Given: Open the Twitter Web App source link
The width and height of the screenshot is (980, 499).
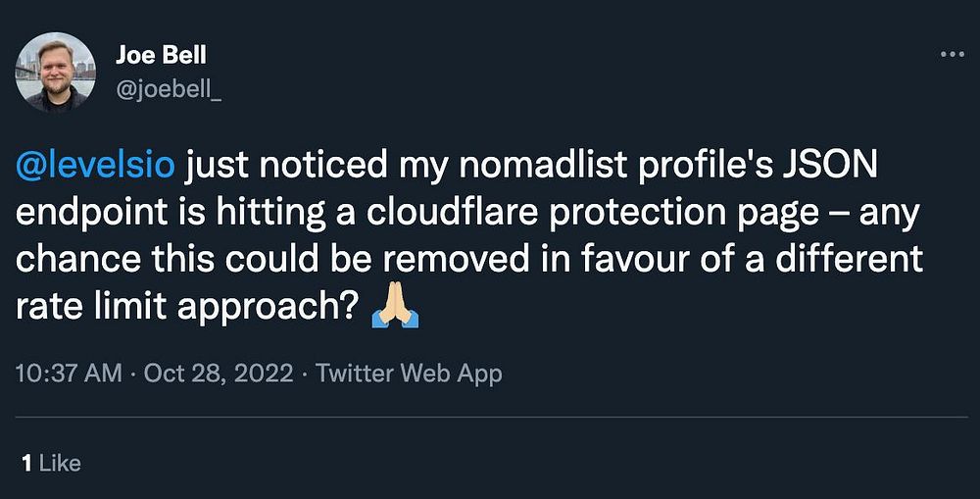Looking at the screenshot, I should pyautogui.click(x=409, y=373).
